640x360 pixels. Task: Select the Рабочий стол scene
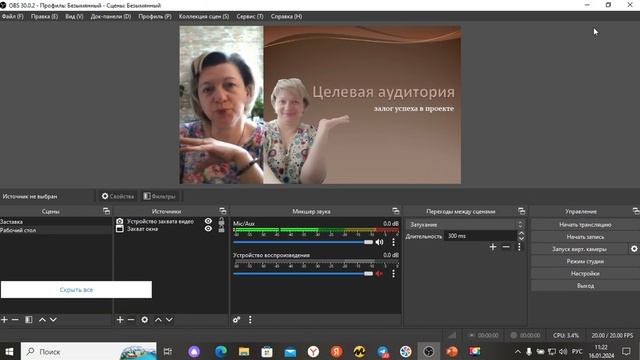56,230
